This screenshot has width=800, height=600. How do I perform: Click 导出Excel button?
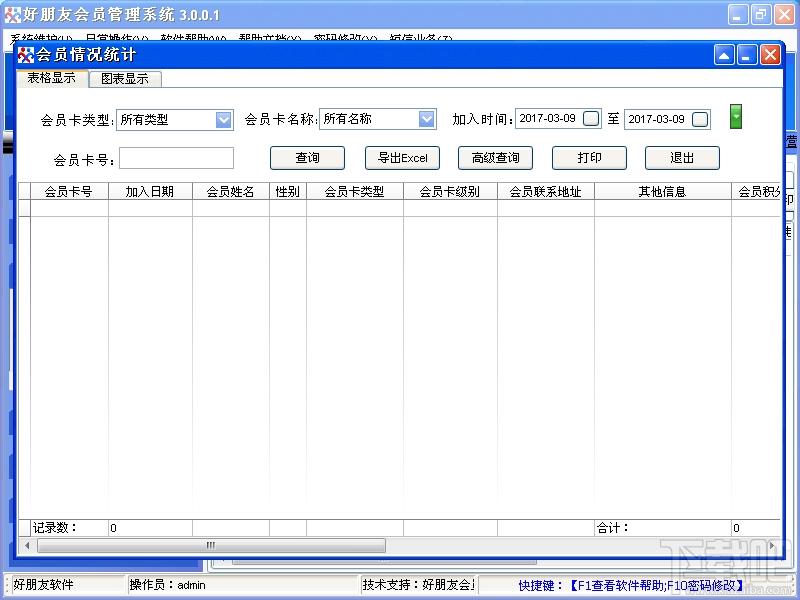pyautogui.click(x=402, y=158)
